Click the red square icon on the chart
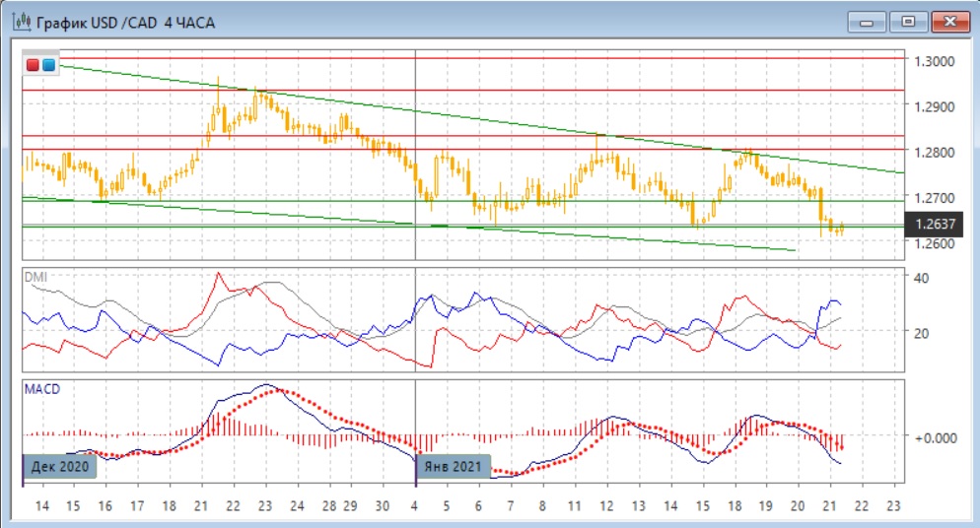Screen dimensions: 980x528 coord(34,65)
